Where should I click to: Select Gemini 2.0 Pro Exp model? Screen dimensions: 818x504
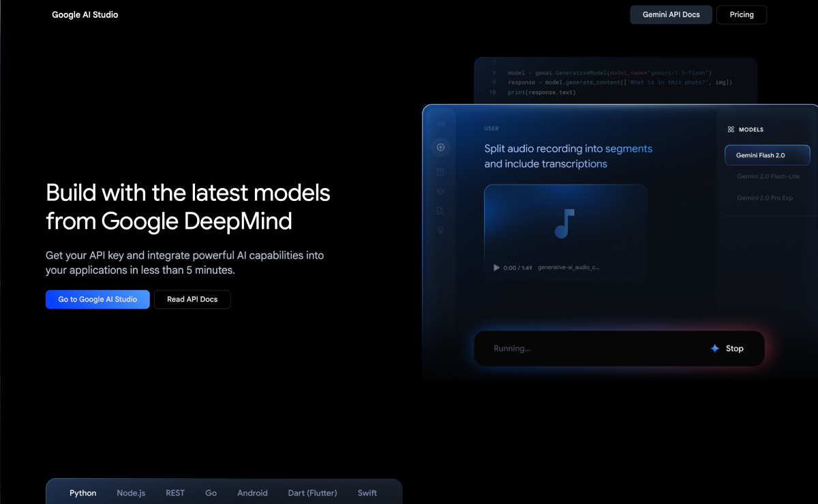pyautogui.click(x=765, y=198)
